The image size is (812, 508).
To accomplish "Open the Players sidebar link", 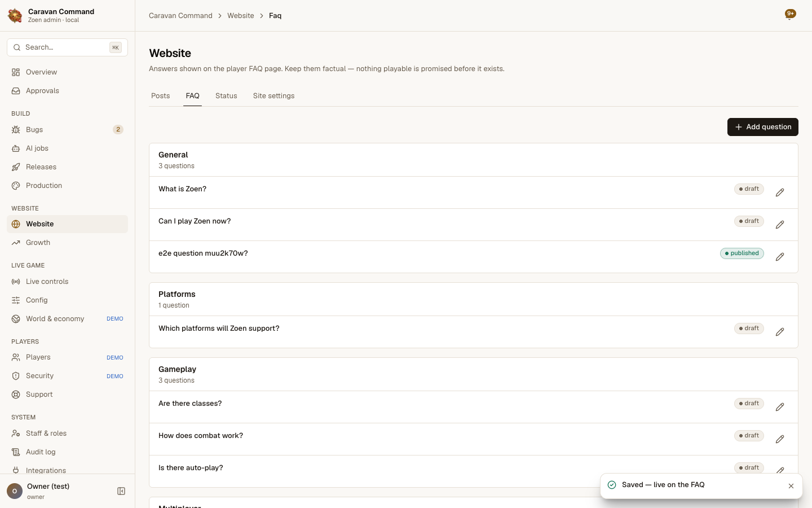I will tap(67, 357).
